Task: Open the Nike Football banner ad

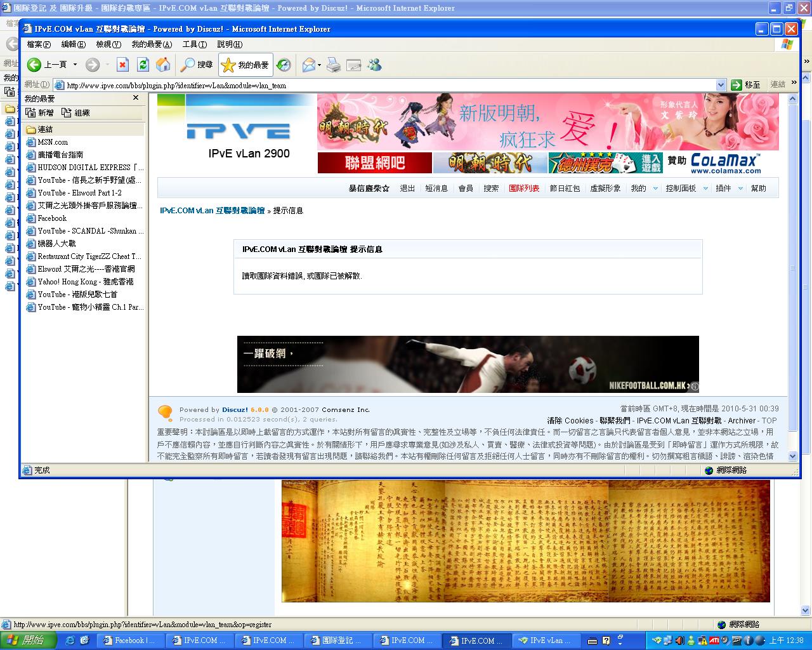Action: click(468, 364)
